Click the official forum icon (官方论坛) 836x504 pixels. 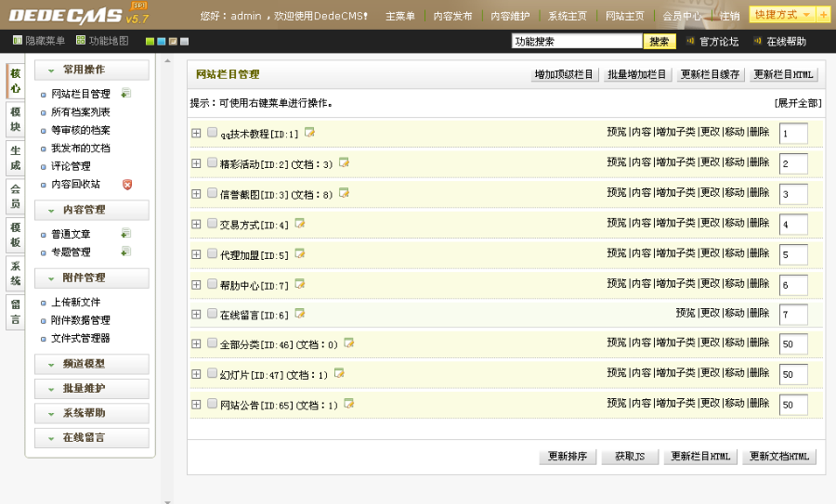(x=690, y=41)
